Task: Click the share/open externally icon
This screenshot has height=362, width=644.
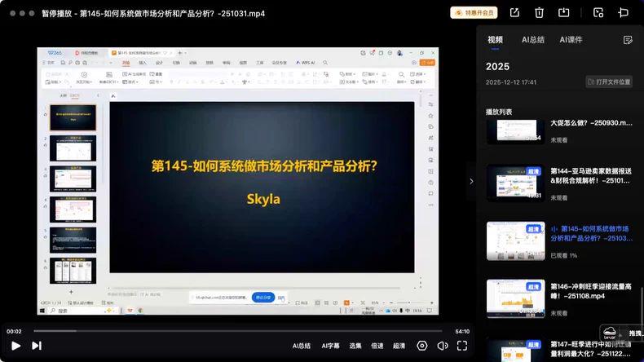Action: tap(514, 13)
